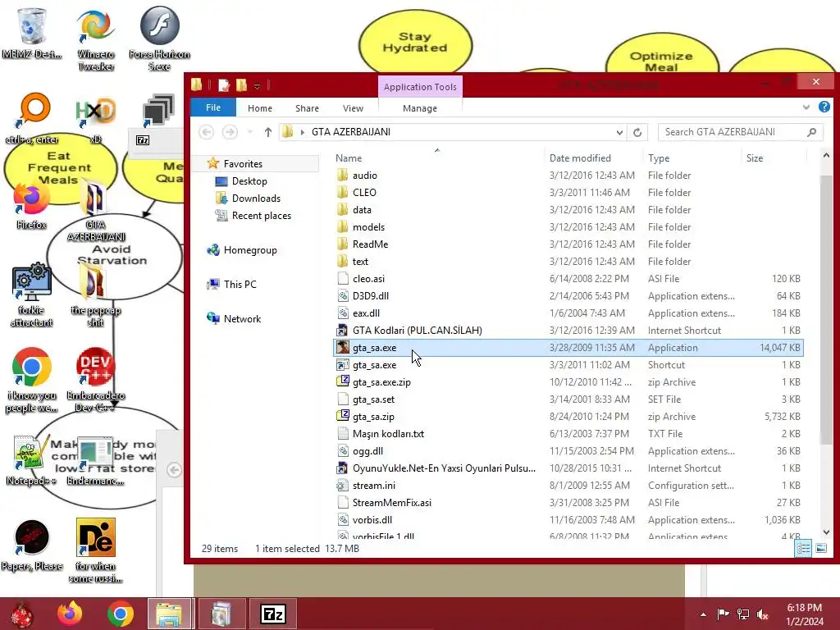Open Notepad++ desktop shortcut
The height and width of the screenshot is (630, 840).
pyautogui.click(x=31, y=461)
